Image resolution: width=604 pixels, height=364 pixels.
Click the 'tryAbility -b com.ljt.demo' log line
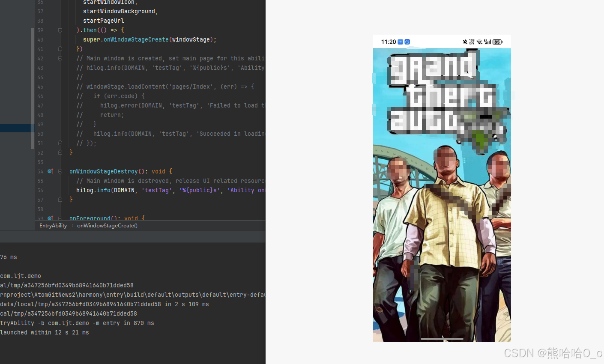(77, 323)
